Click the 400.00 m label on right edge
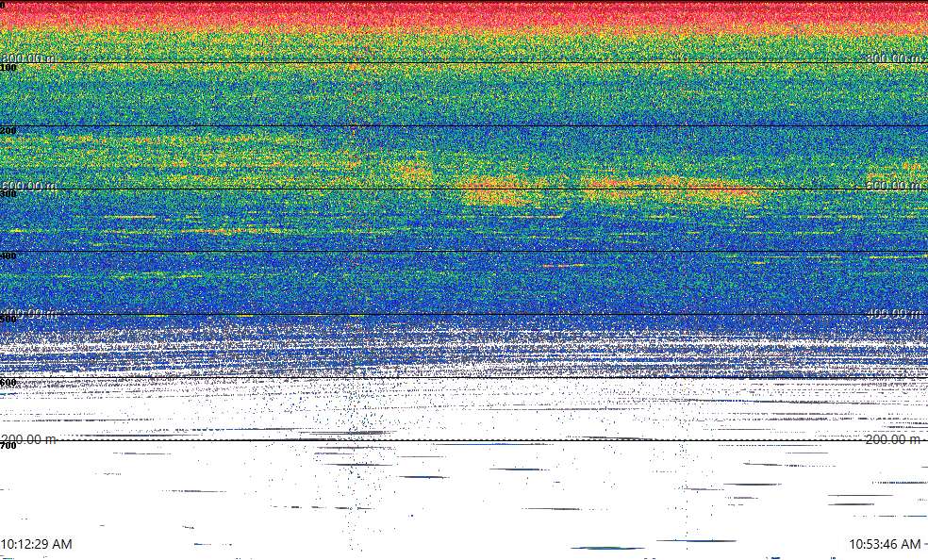Viewport: 928px width, 560px height. pyautogui.click(x=894, y=313)
